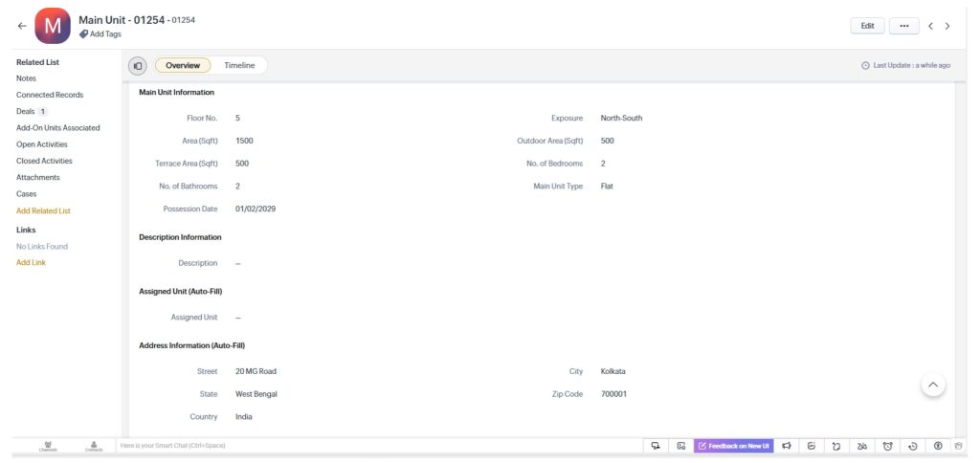The width and height of the screenshot is (980, 463).
Task: Click the accessibility circle icon in the bottom bar
Action: 938,446
